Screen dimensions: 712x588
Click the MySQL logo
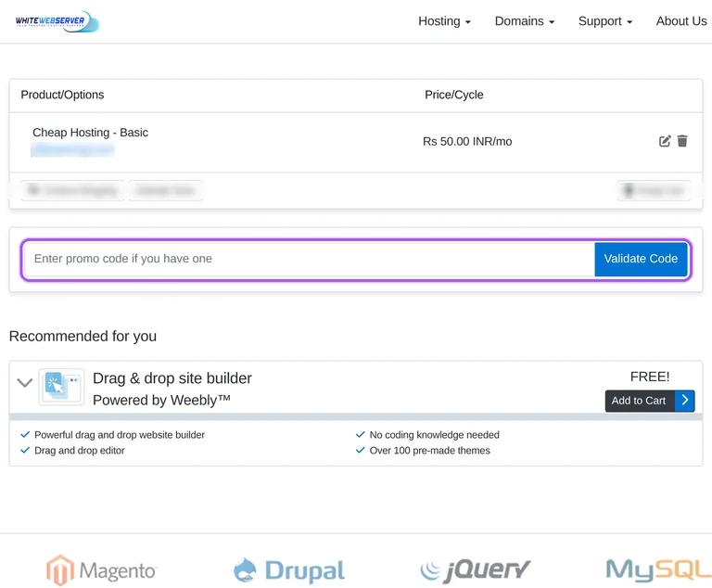click(x=658, y=569)
